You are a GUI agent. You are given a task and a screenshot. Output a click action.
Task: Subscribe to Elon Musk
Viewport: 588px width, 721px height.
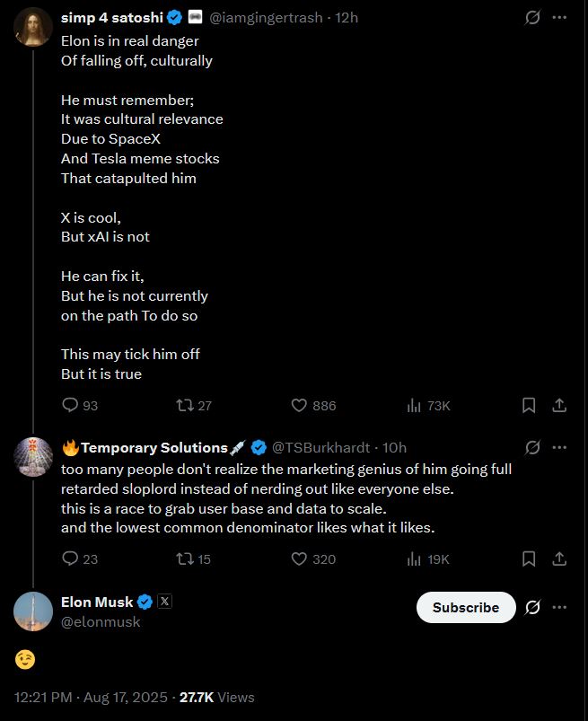[465, 608]
